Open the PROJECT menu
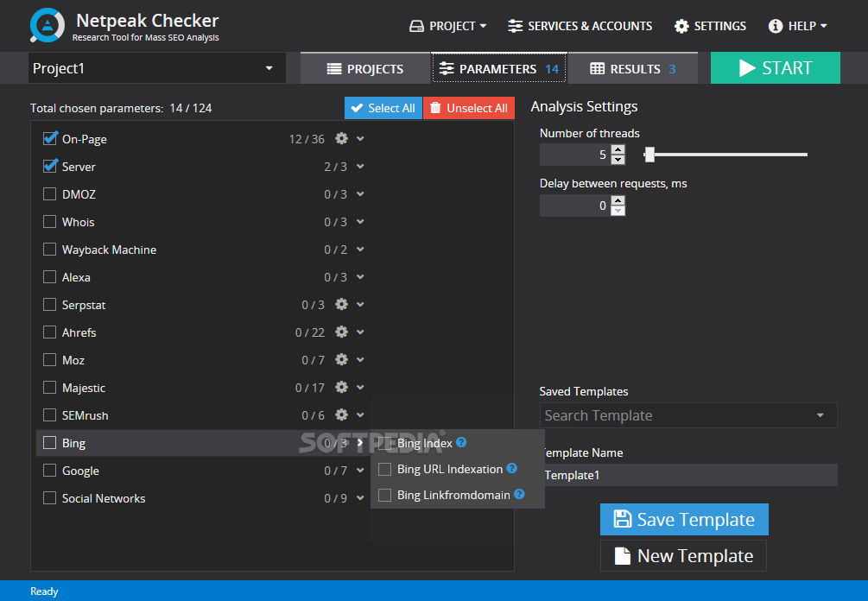This screenshot has width=868, height=601. (x=448, y=26)
